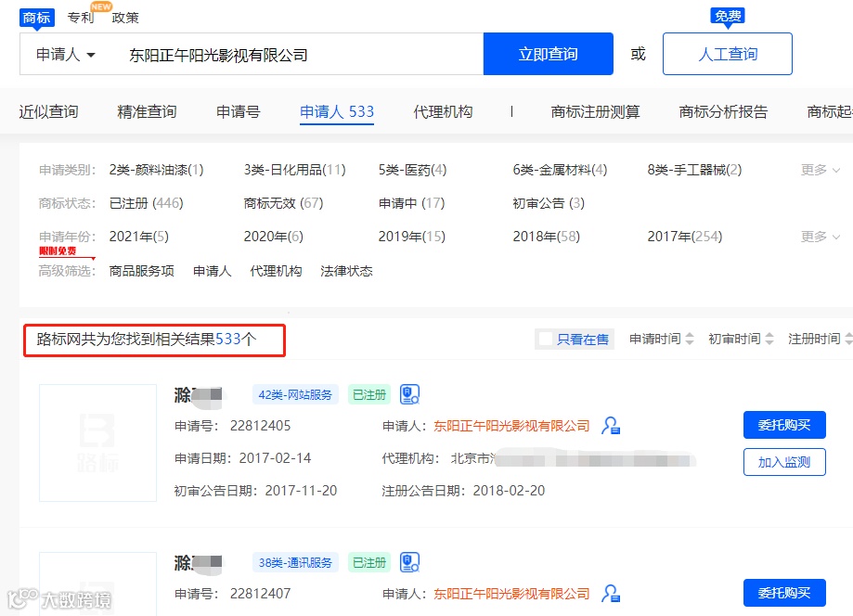Switch to the 专利 tab
Viewport: 853px width, 616px height.
pos(81,18)
